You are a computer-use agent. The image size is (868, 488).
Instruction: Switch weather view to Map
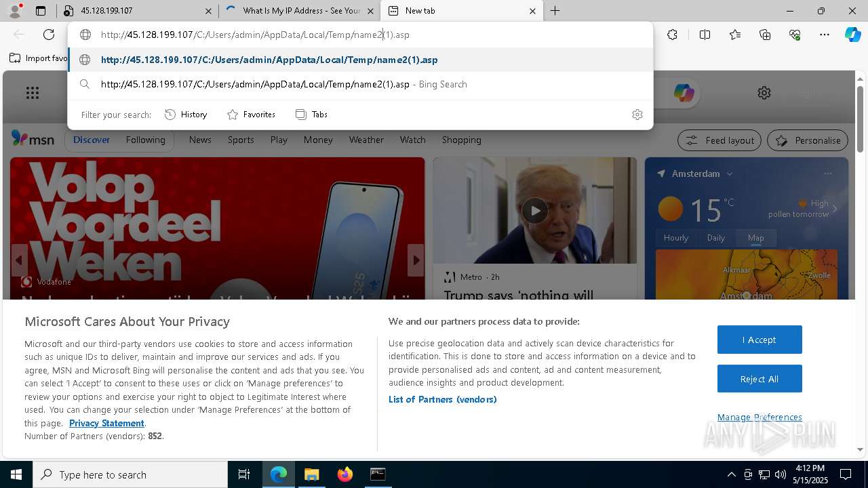click(x=755, y=238)
